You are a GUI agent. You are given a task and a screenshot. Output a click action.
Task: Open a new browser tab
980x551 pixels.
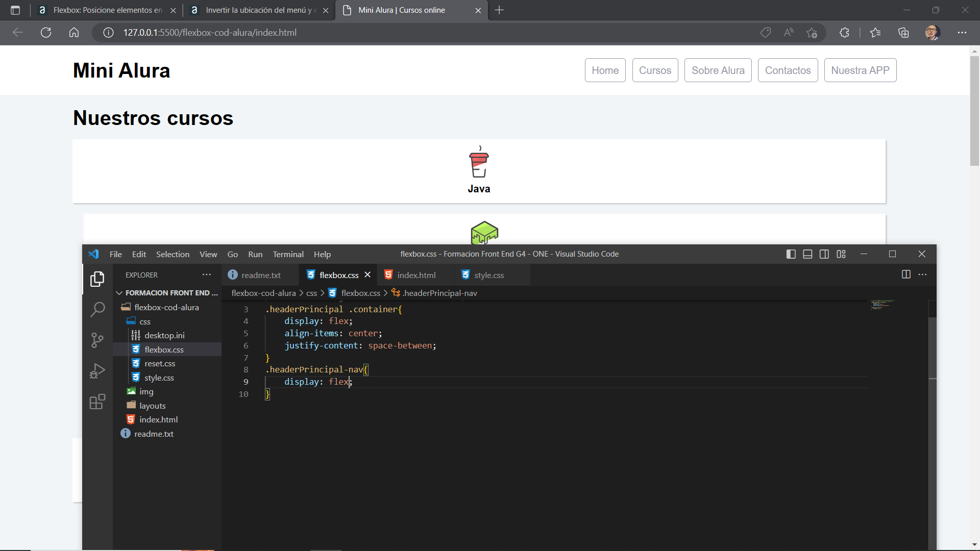[499, 10]
